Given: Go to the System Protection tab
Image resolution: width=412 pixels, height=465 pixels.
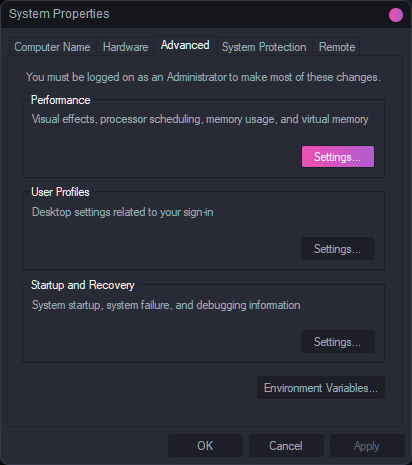Looking at the screenshot, I should (264, 47).
